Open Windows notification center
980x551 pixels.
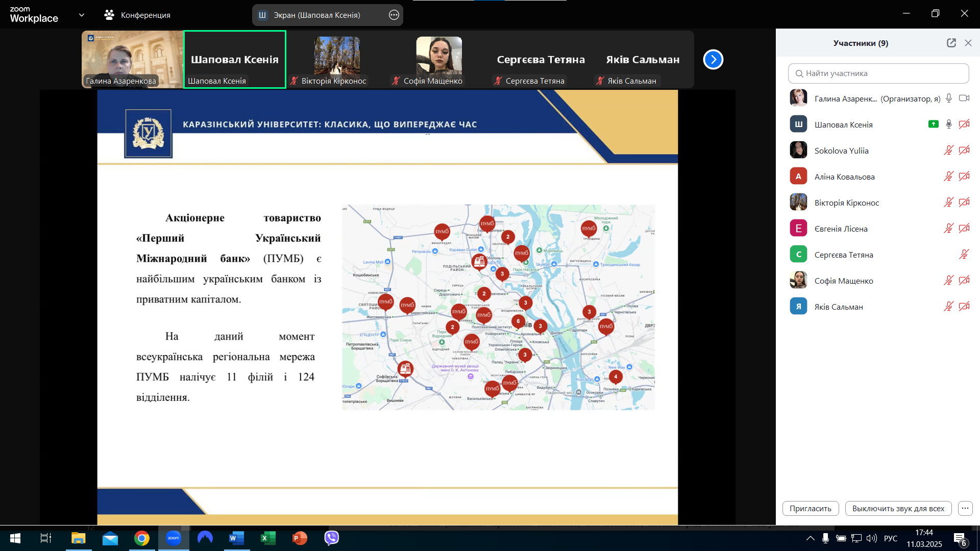click(x=960, y=539)
